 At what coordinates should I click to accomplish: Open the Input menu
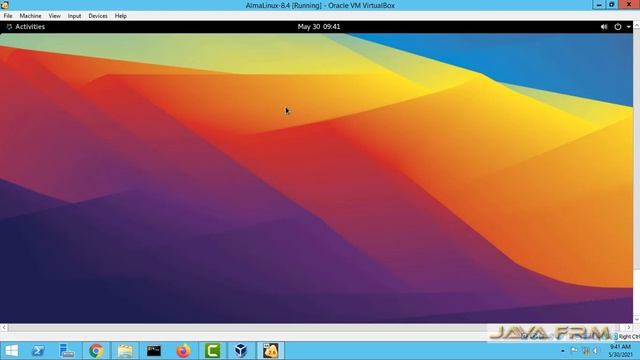point(74,16)
